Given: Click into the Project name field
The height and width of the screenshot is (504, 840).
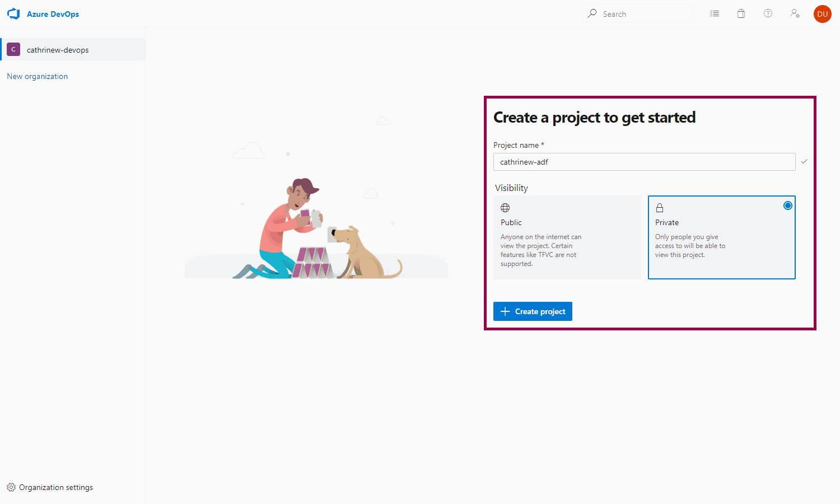Looking at the screenshot, I should click(644, 162).
